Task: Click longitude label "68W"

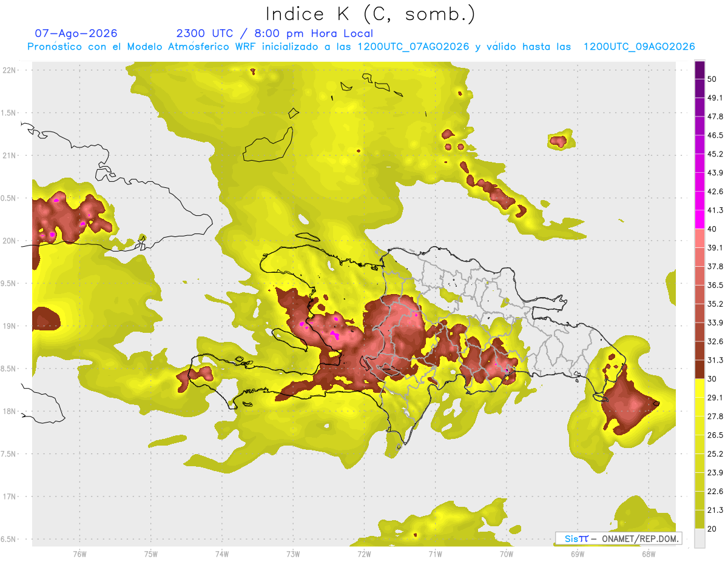Action: tap(649, 554)
